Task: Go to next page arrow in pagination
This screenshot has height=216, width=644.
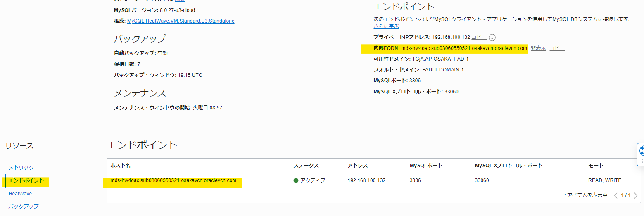Action: pos(636,195)
